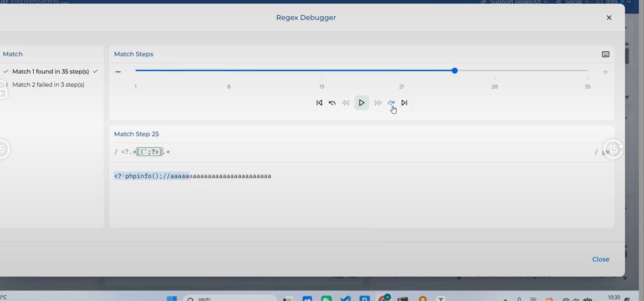644x301 pixels.
Task: Open the keyboard shortcuts icon in Match Steps
Action: tap(605, 54)
